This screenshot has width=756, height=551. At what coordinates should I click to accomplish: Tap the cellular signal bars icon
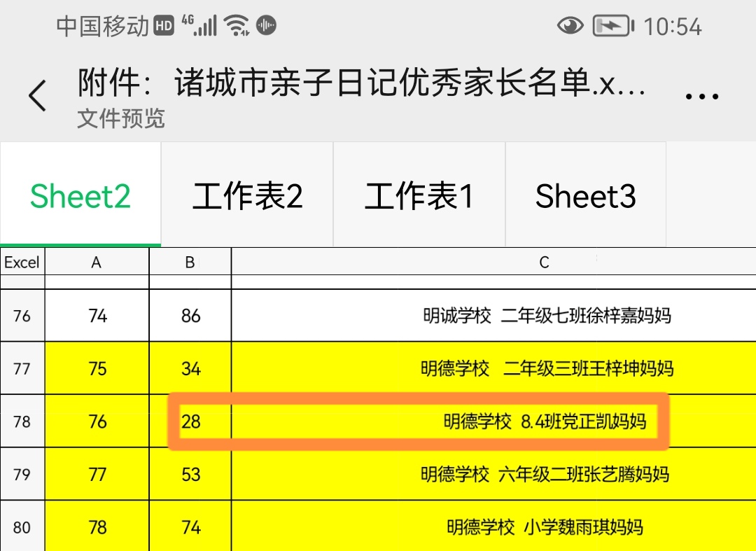click(x=206, y=25)
